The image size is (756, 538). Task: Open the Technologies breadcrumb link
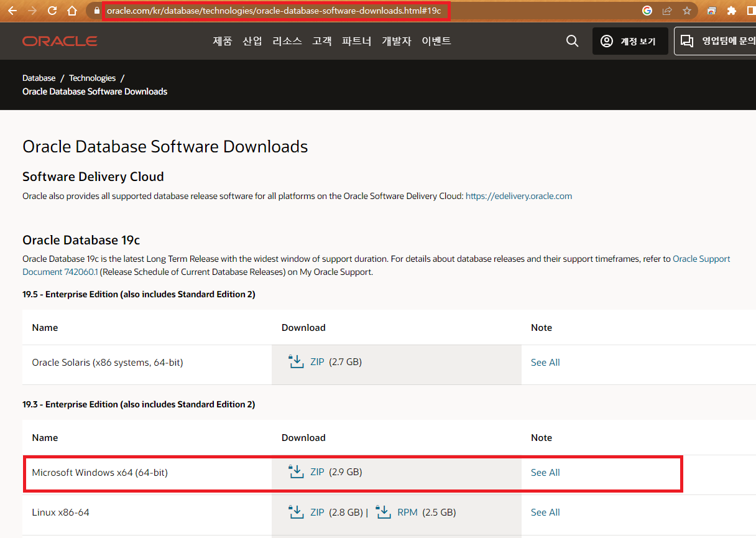[92, 78]
